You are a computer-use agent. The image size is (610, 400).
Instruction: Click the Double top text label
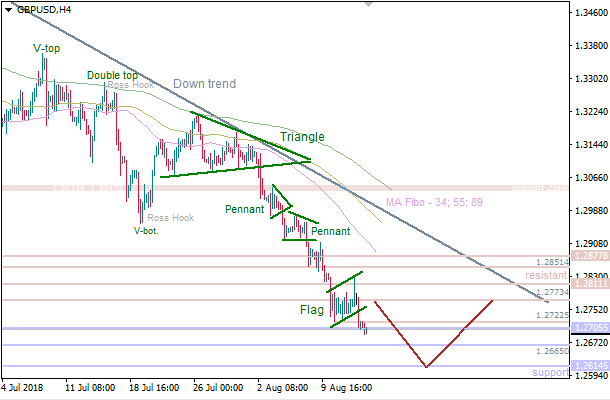[112, 75]
